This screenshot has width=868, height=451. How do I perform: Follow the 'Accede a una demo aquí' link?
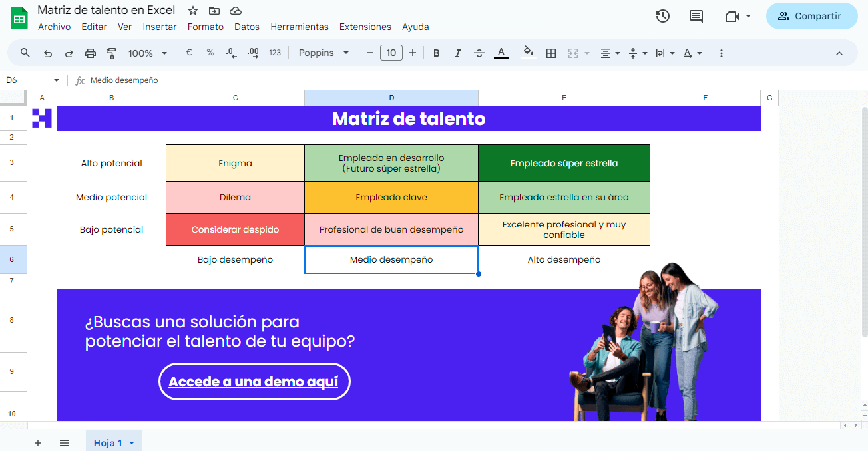coord(254,381)
